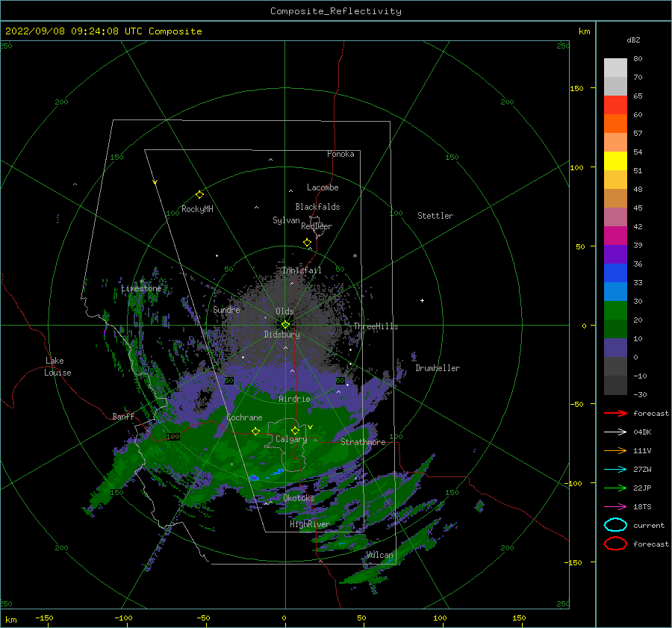
Task: Click the Stettler label
Action: pyautogui.click(x=435, y=216)
